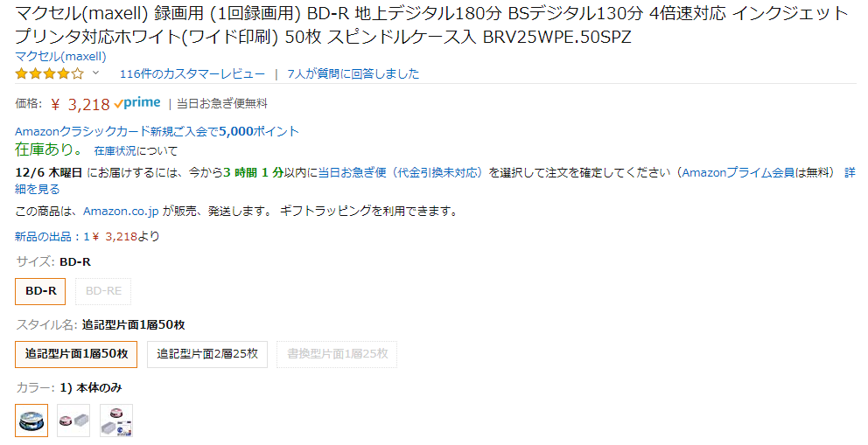Select 書換型片面1層25枚 style option

click(337, 354)
